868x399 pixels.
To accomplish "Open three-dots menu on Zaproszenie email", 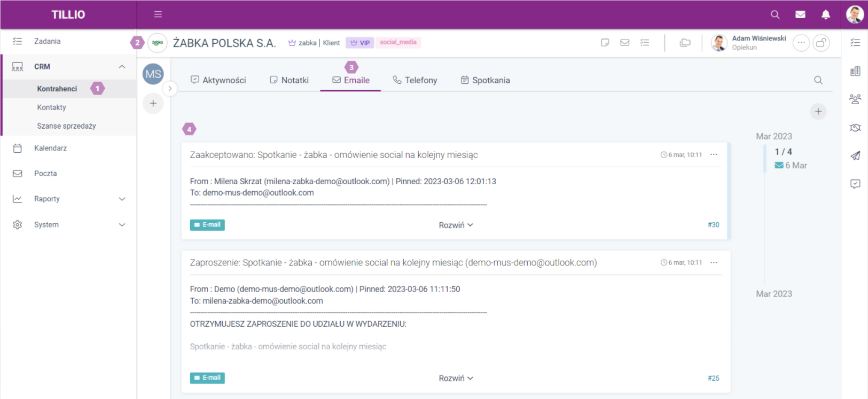I will 714,262.
